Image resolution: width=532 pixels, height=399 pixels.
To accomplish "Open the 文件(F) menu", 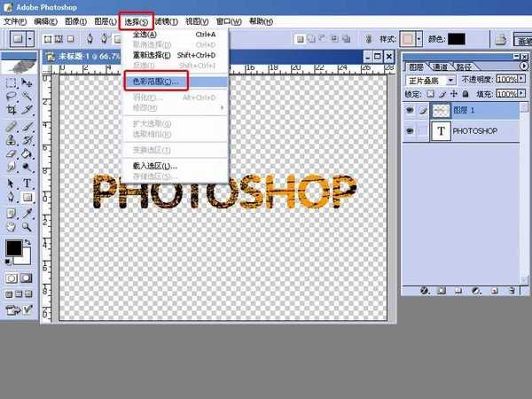I will tap(15, 21).
